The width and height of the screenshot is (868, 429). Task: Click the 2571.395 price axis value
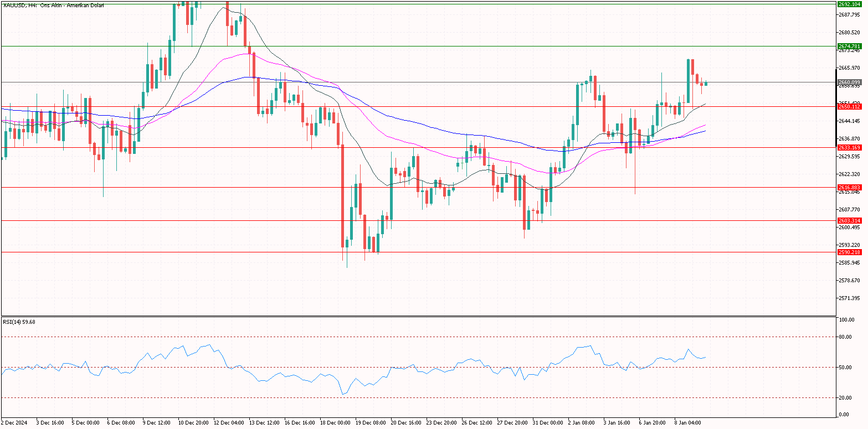pyautogui.click(x=849, y=298)
